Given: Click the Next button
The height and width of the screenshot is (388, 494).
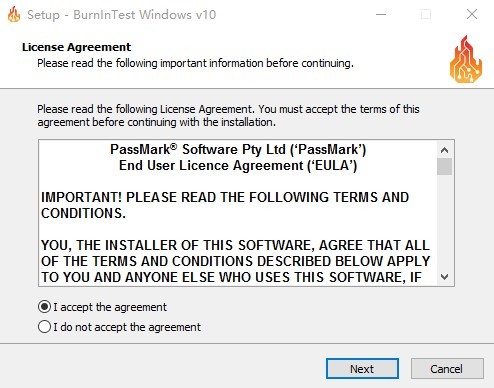Looking at the screenshot, I should 362,369.
